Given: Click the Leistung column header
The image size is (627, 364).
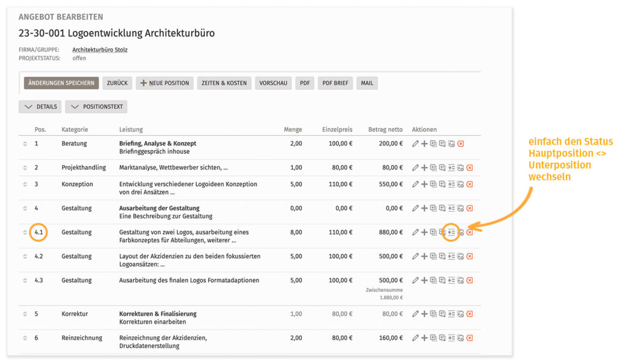Looking at the screenshot, I should coord(131,130).
